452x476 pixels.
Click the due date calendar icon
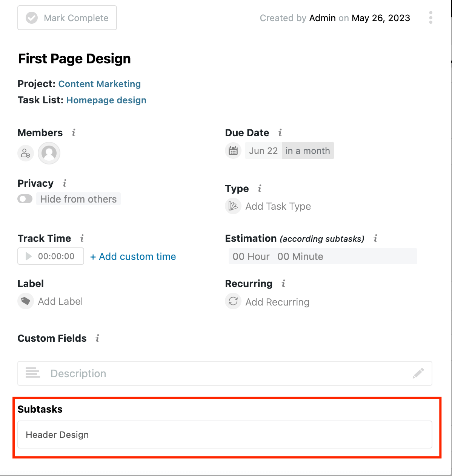233,150
